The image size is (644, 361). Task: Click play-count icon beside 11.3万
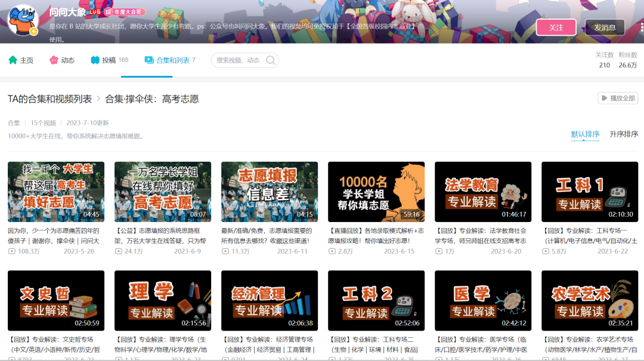coord(225,251)
